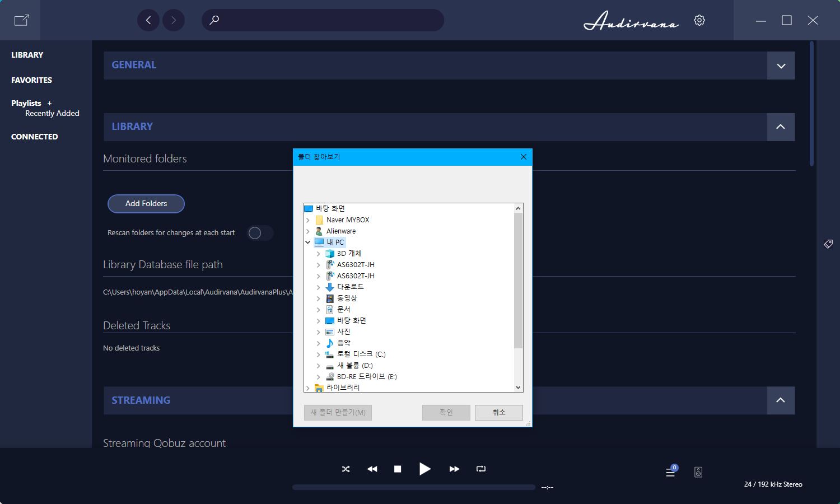
Task: Expand the 음악 tree node arrow
Action: (319, 343)
